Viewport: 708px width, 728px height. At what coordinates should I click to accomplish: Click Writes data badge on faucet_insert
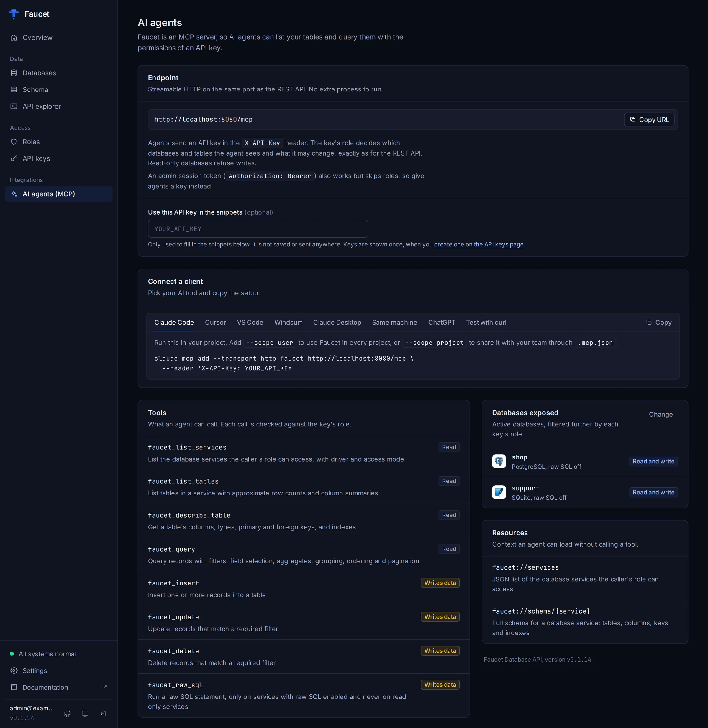[440, 583]
